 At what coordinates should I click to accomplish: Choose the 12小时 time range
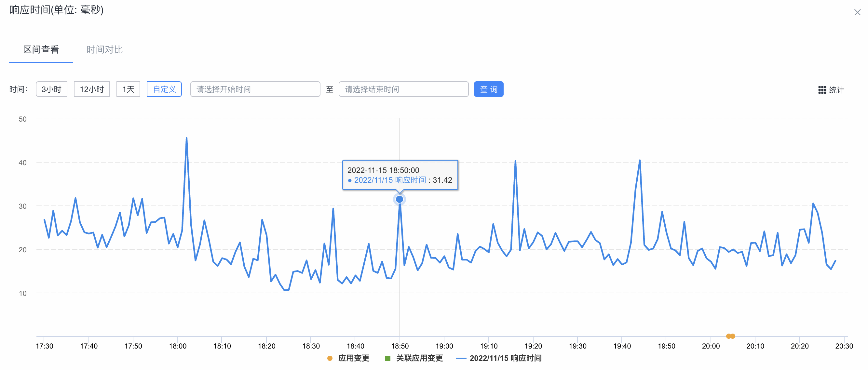(x=92, y=89)
